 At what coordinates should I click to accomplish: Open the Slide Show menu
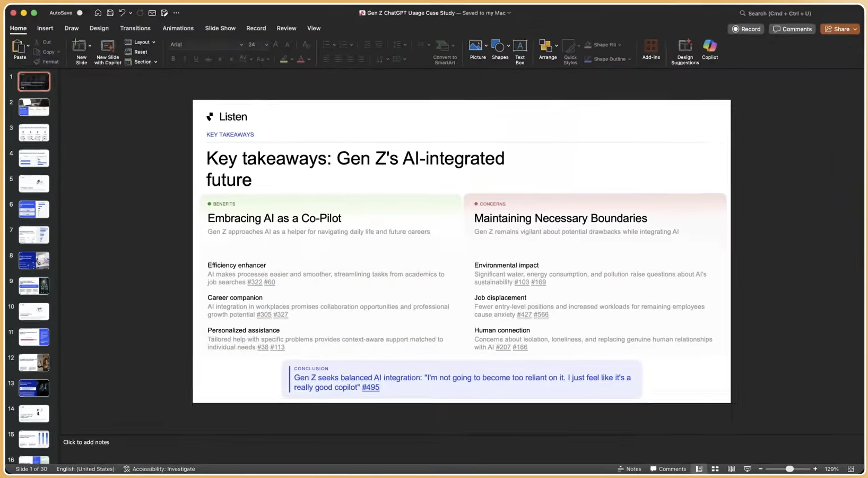(220, 28)
